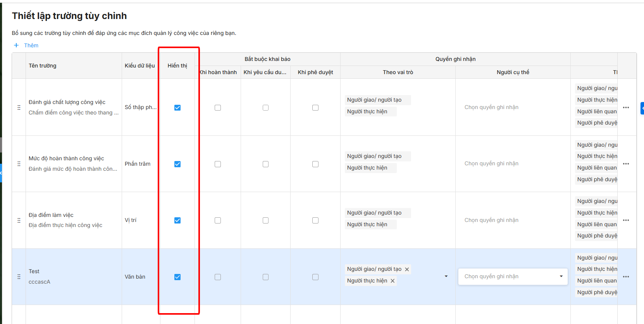Open Chọn quyền ghi nhận dropdown in Test row
The width and height of the screenshot is (644, 324).
tap(513, 277)
